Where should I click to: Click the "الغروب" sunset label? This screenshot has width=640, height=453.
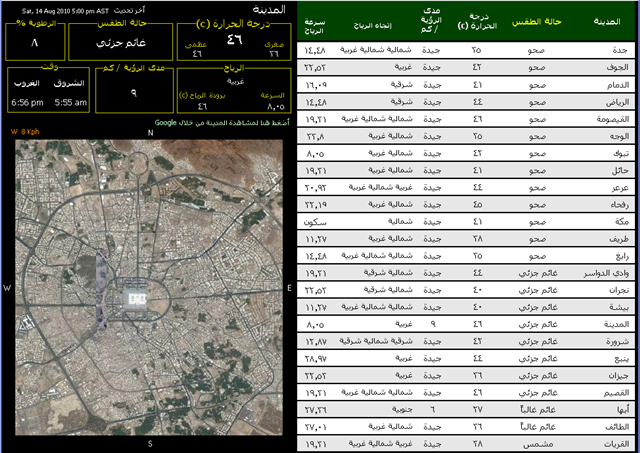tap(27, 83)
